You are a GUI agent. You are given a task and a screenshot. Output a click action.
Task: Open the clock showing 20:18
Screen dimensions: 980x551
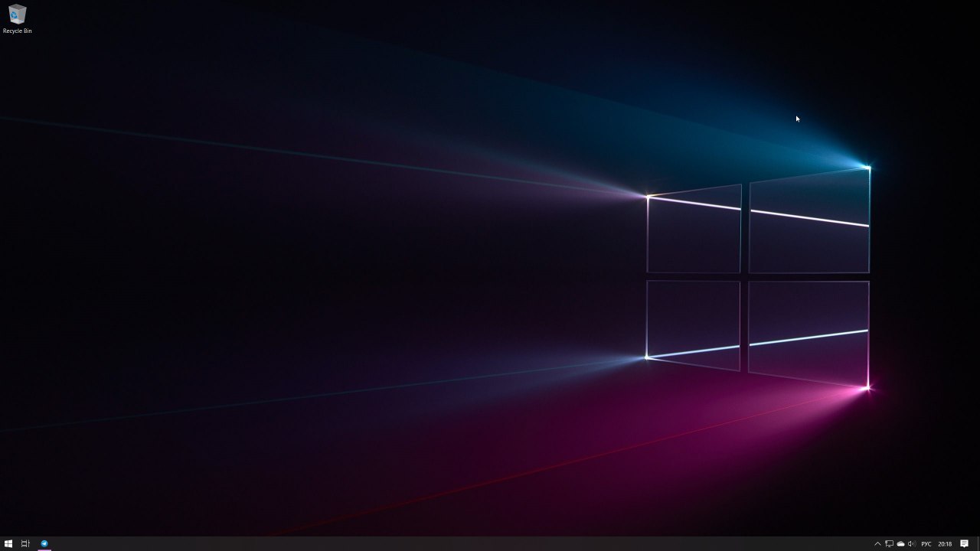tap(945, 544)
